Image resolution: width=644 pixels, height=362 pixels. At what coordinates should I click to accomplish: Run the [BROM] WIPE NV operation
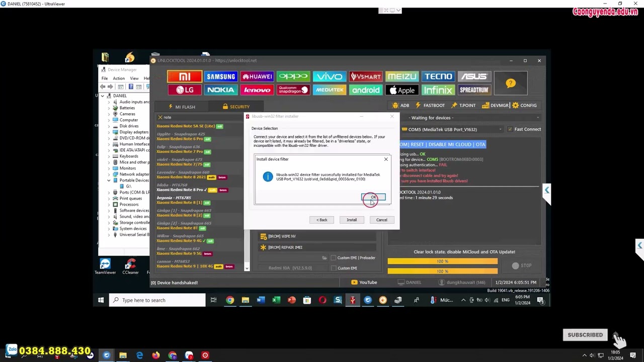pyautogui.click(x=317, y=236)
